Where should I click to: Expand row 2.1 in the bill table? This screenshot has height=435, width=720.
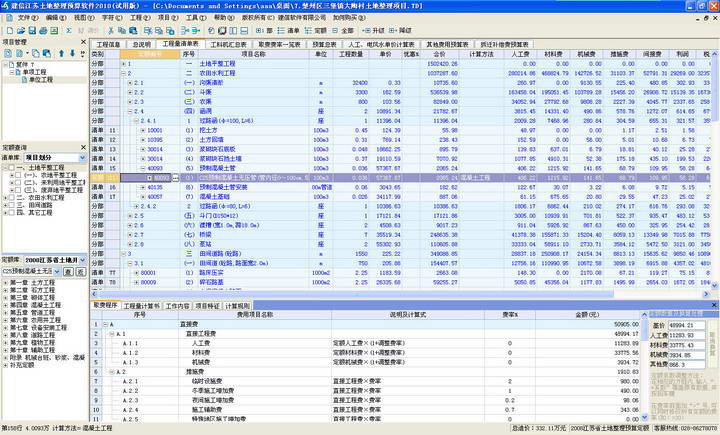[x=130, y=83]
